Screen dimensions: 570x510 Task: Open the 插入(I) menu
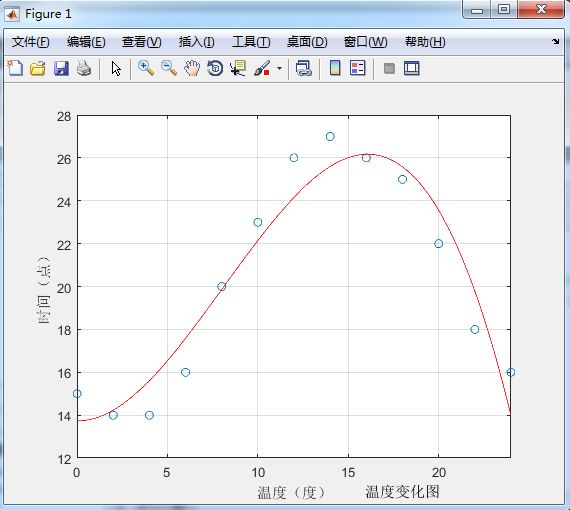point(197,42)
